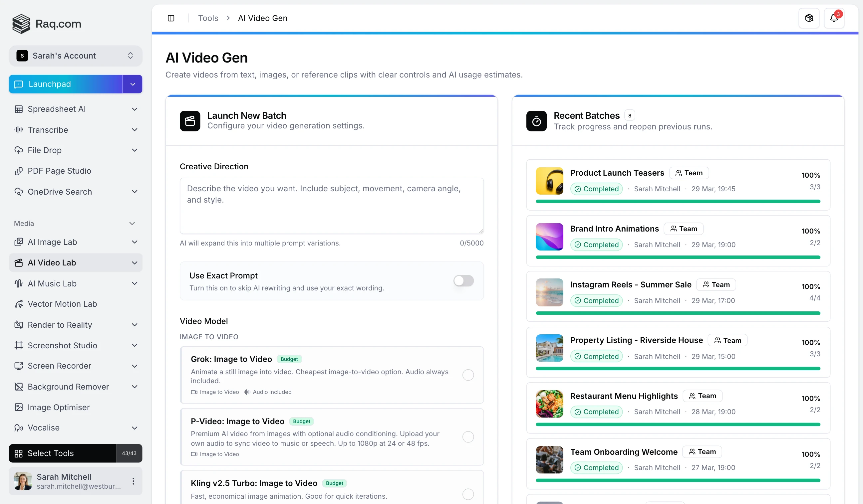Enable the Use Exact Prompt toggle
Screen dimensions: 863x504
point(463,280)
